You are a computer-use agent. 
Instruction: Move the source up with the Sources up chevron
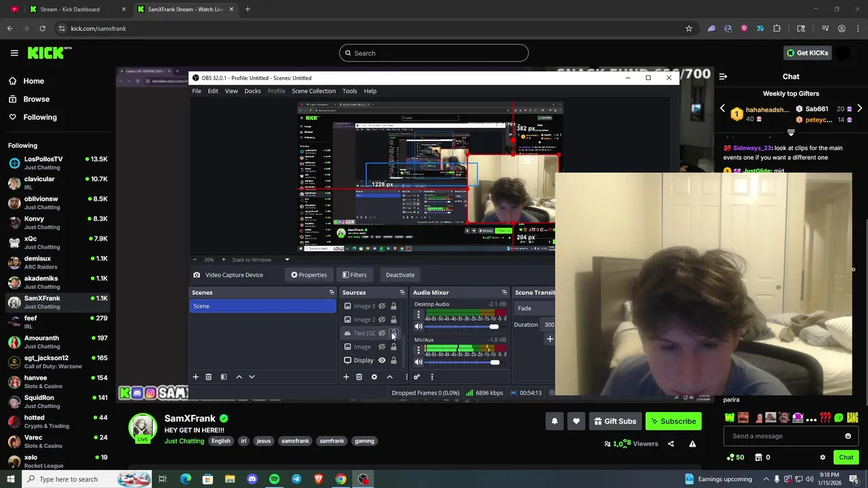389,377
